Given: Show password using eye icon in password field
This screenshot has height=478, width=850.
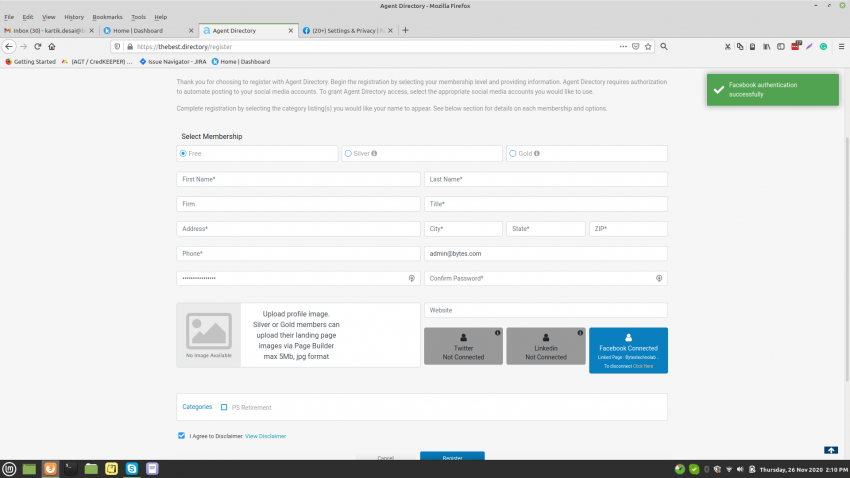Looking at the screenshot, I should click(412, 278).
